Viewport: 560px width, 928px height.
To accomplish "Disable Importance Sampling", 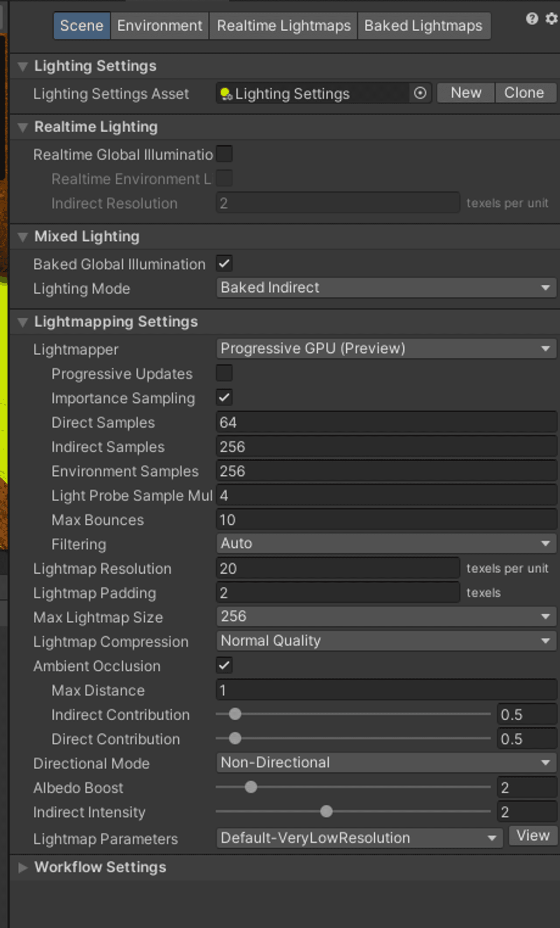I will (x=224, y=397).
